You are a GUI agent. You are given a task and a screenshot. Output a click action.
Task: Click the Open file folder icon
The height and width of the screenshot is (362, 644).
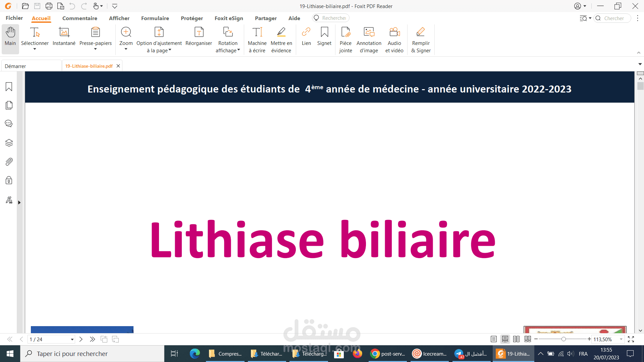pyautogui.click(x=25, y=6)
